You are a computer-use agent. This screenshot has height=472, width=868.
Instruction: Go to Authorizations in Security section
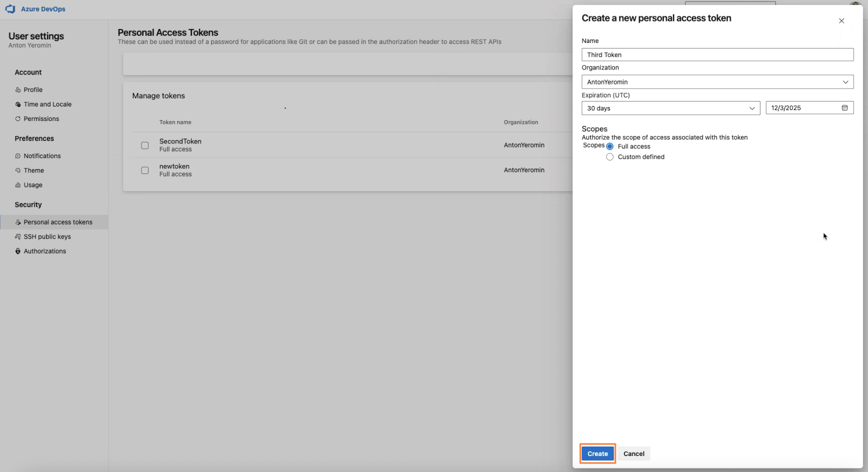(45, 251)
